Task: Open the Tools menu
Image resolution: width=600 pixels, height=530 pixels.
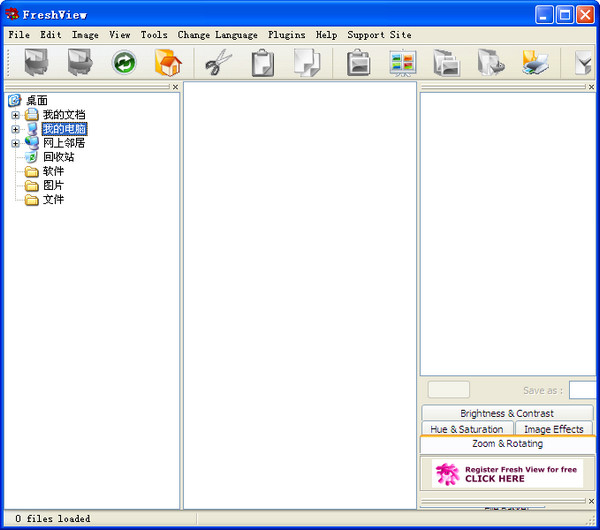Action: [x=154, y=35]
